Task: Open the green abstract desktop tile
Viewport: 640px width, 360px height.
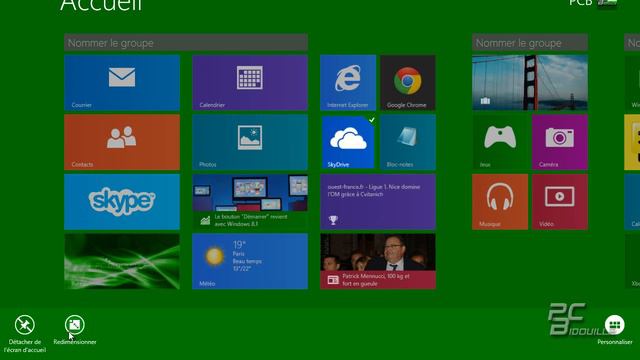Action: pyautogui.click(x=122, y=261)
